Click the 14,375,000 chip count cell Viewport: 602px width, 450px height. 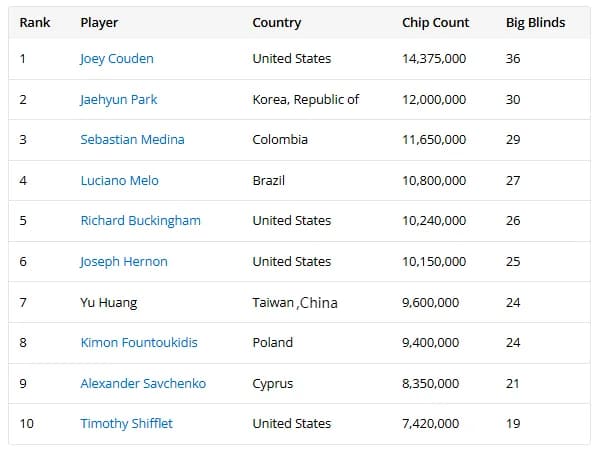[434, 59]
